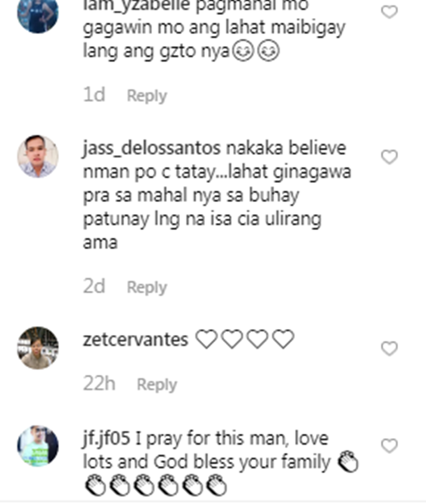Click the 2d comment timestamp

pos(94,286)
